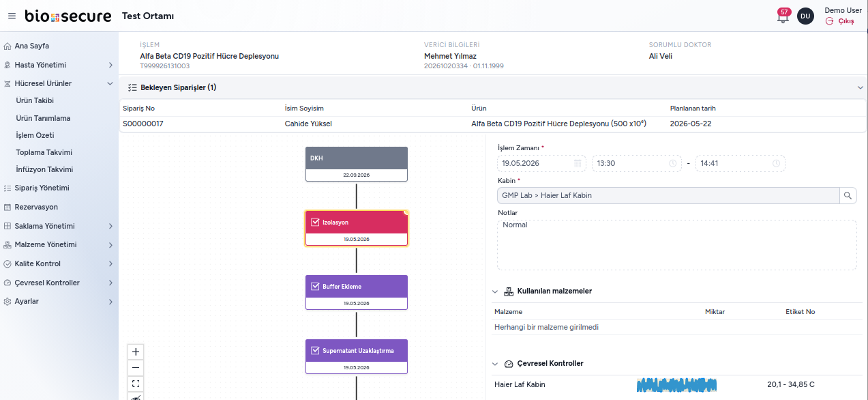Zoom in on the workflow diagram

[x=136, y=352]
